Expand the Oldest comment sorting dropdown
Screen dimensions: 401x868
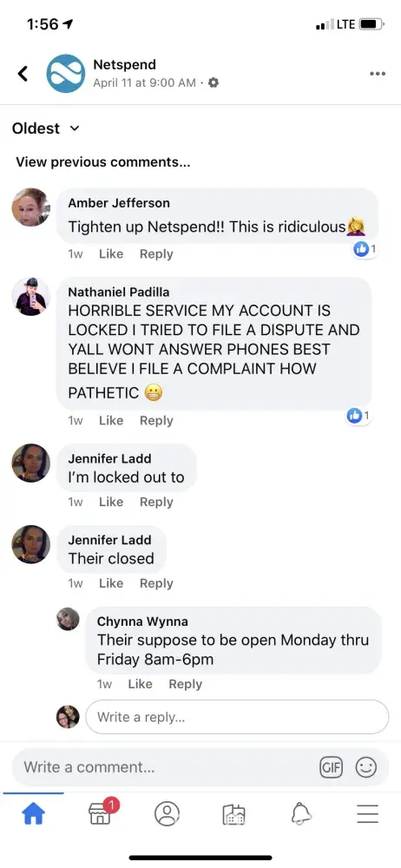coord(45,128)
